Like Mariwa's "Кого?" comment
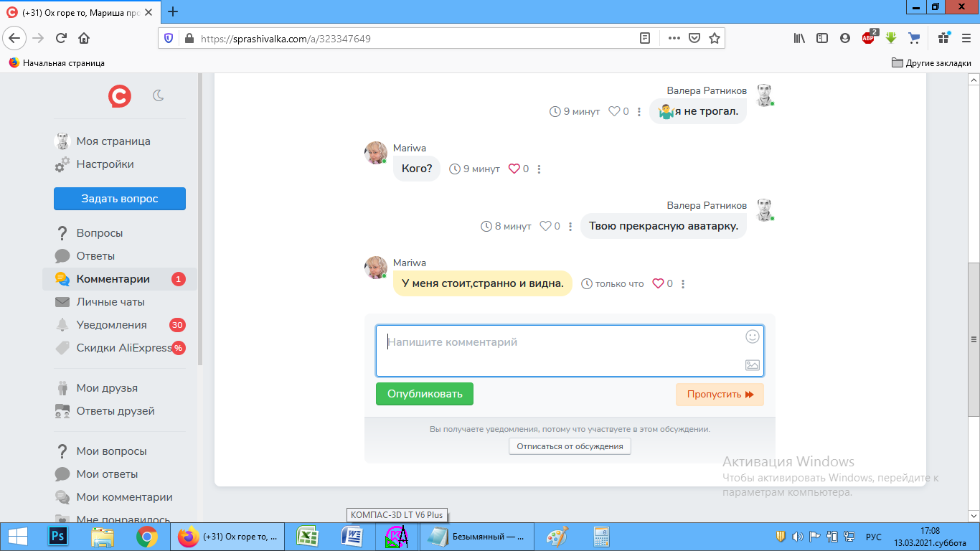 coord(514,169)
